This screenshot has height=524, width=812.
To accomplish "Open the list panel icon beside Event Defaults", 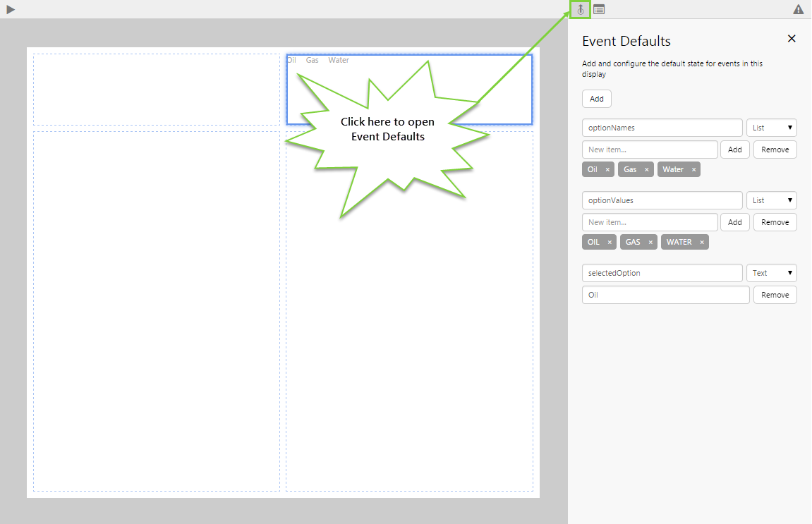I will [599, 9].
